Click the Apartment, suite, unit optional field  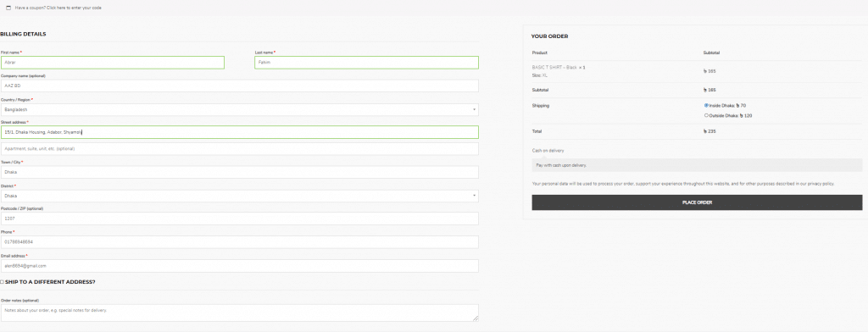(240, 149)
